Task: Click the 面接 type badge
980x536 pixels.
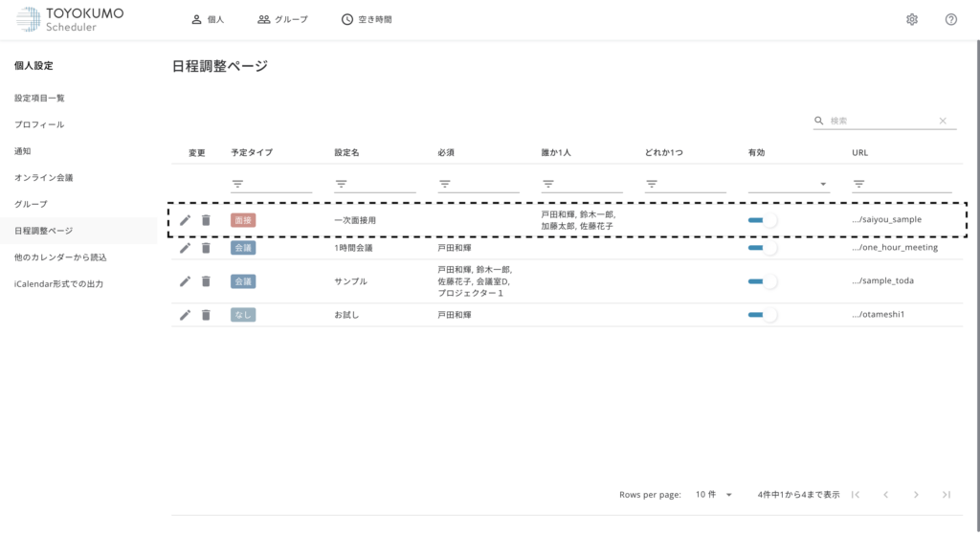Action: tap(243, 220)
